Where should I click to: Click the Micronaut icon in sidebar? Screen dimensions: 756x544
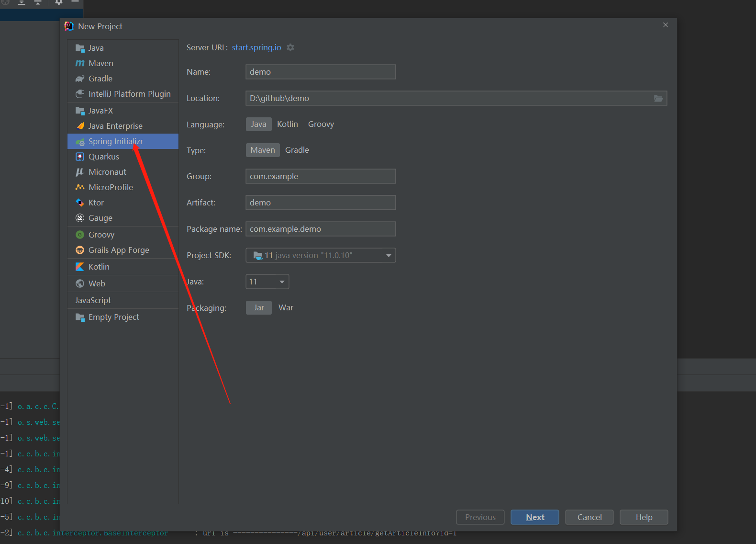pos(80,172)
